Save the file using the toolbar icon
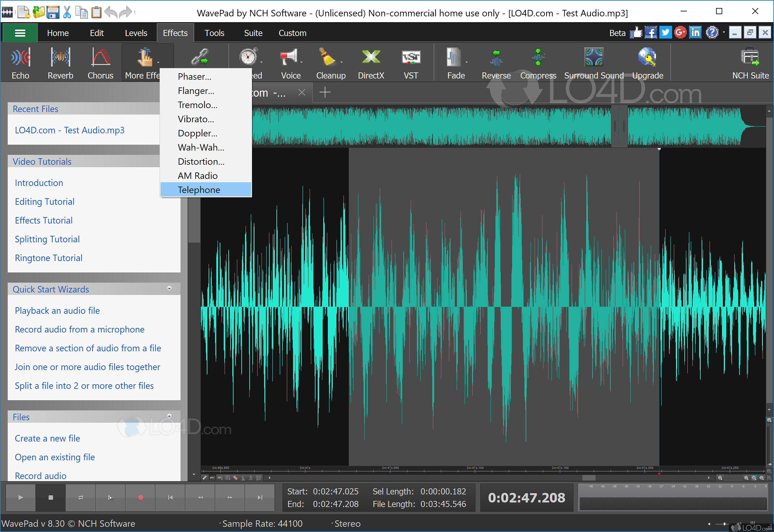The image size is (774, 532). pyautogui.click(x=53, y=12)
